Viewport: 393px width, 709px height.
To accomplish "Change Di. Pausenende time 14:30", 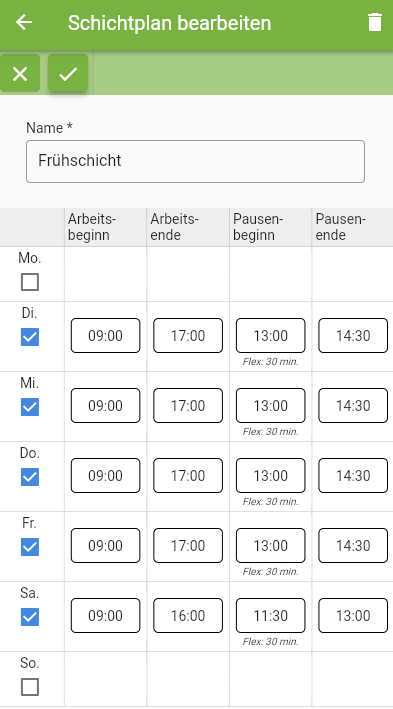I will (x=353, y=336).
